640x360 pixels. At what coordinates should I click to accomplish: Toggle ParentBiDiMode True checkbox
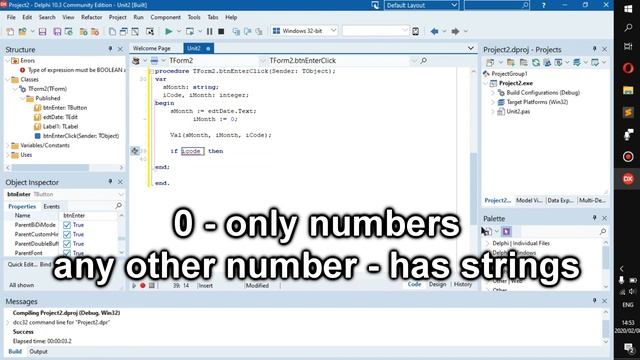tap(67, 225)
